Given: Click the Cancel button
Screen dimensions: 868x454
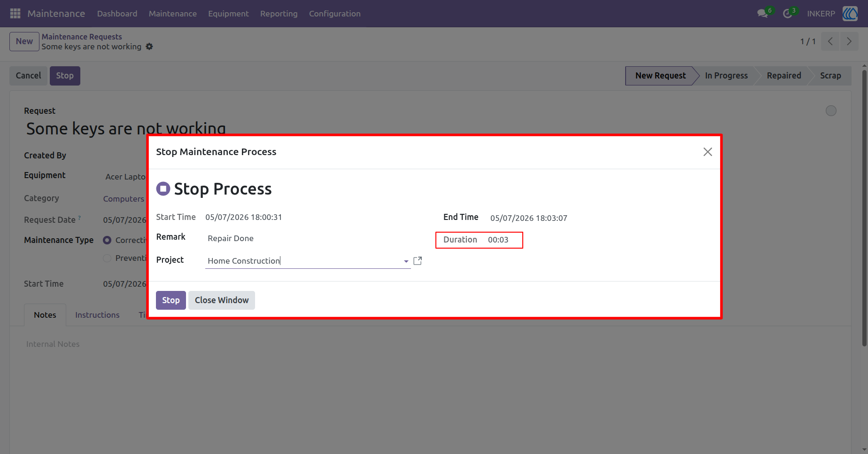Looking at the screenshot, I should coord(29,76).
